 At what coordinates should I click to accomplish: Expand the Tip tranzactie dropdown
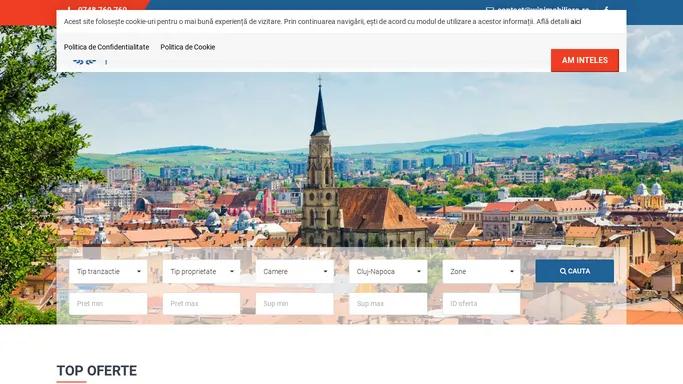(x=108, y=271)
